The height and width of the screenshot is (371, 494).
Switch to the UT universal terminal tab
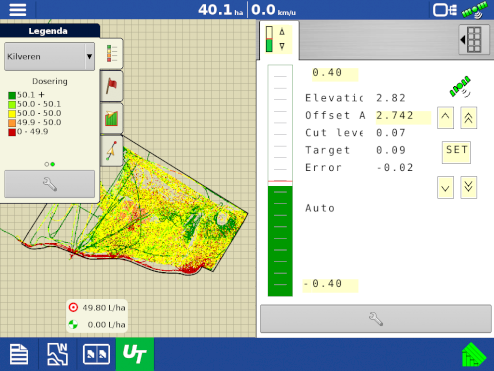coord(135,354)
